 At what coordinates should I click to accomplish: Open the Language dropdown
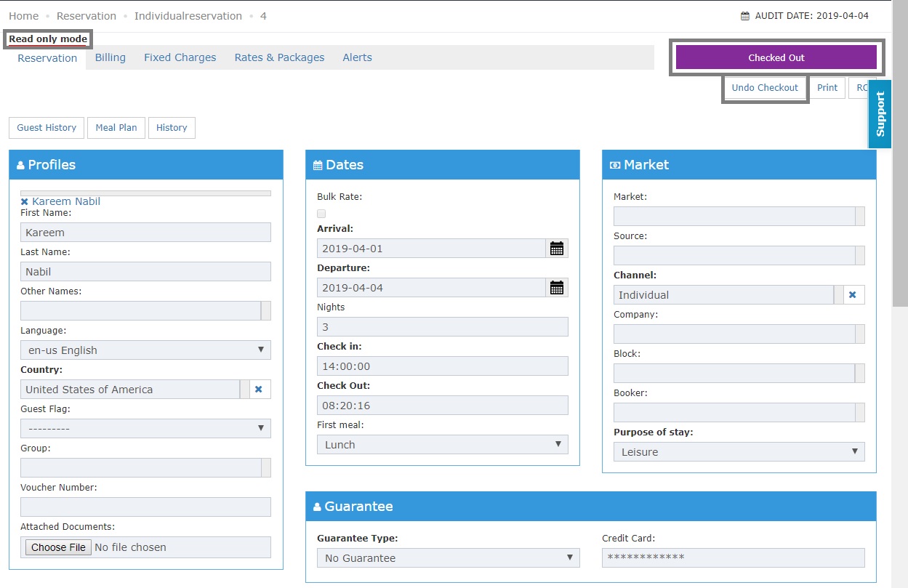(x=145, y=350)
